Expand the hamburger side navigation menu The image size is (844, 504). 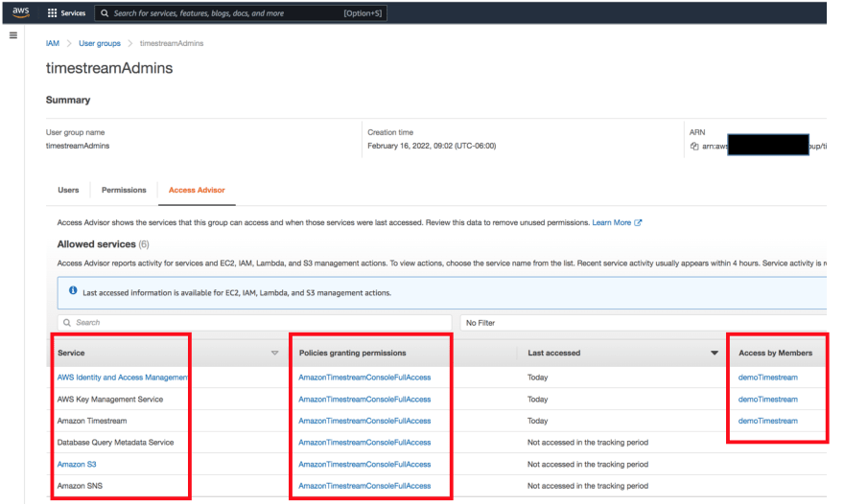13,35
